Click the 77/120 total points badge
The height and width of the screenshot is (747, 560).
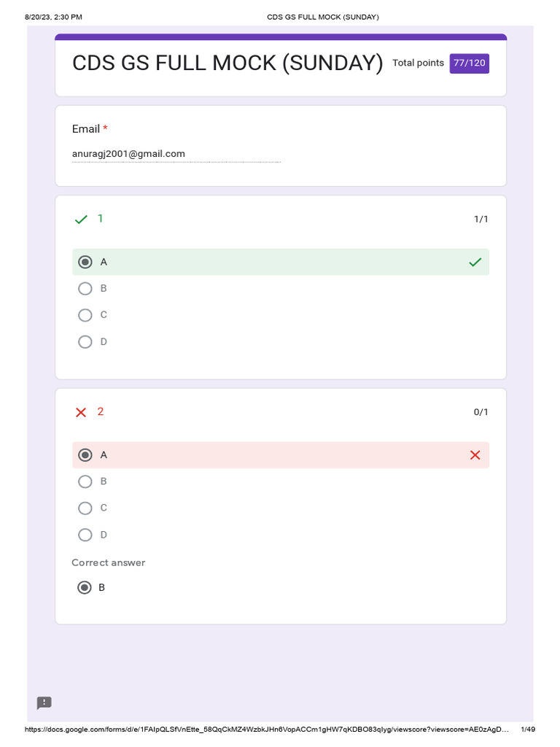(469, 63)
